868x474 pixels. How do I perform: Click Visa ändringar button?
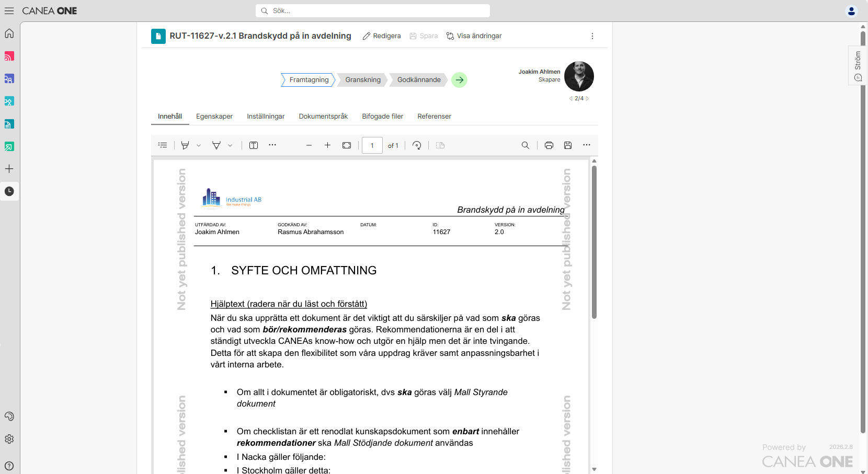[x=474, y=36]
